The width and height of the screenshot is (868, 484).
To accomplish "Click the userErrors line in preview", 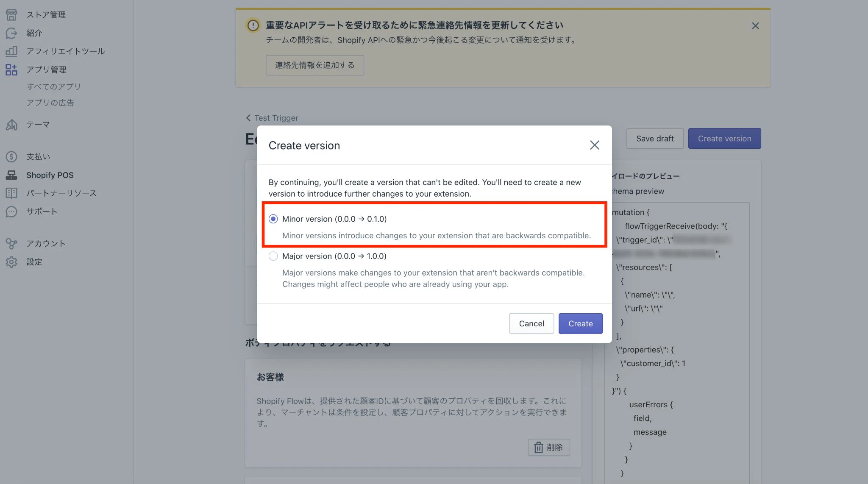I will click(651, 405).
